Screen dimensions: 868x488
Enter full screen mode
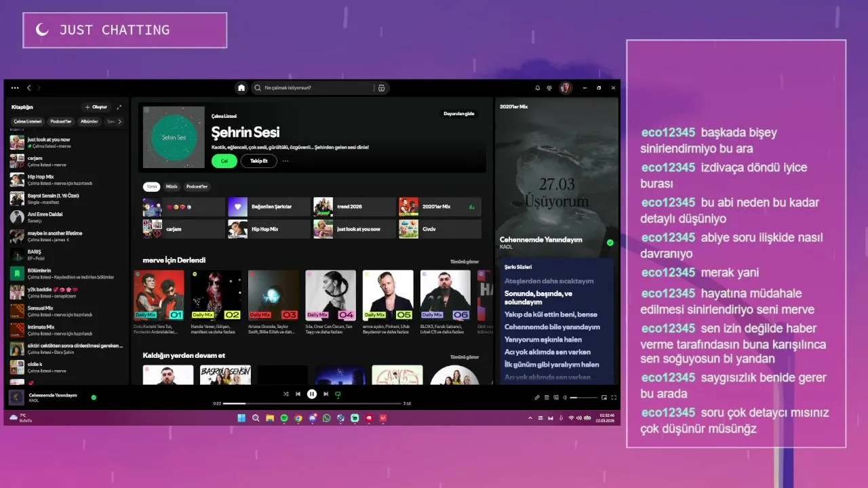coord(614,397)
